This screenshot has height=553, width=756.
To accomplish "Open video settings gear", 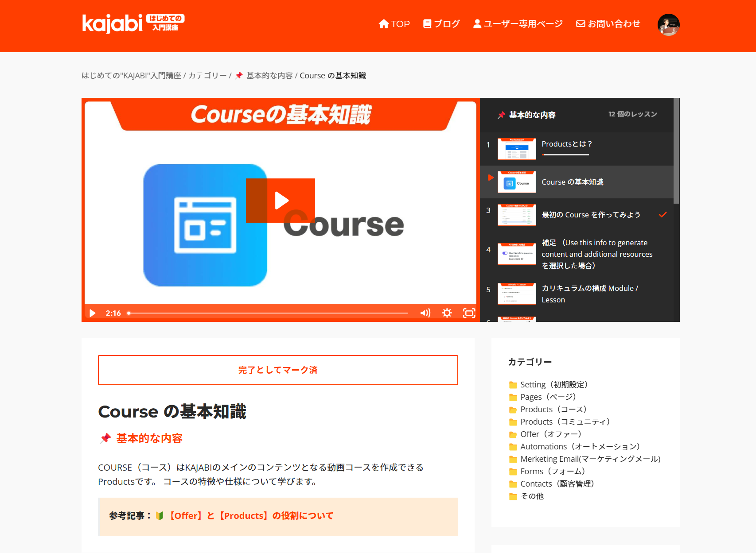I will pos(447,313).
